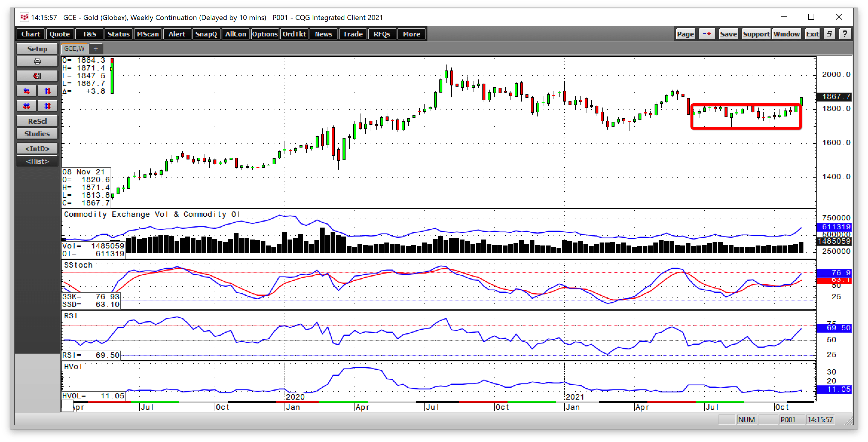Click Commodity Exchange Vol & Commodity OI title
868x442 pixels.
pyautogui.click(x=152, y=214)
